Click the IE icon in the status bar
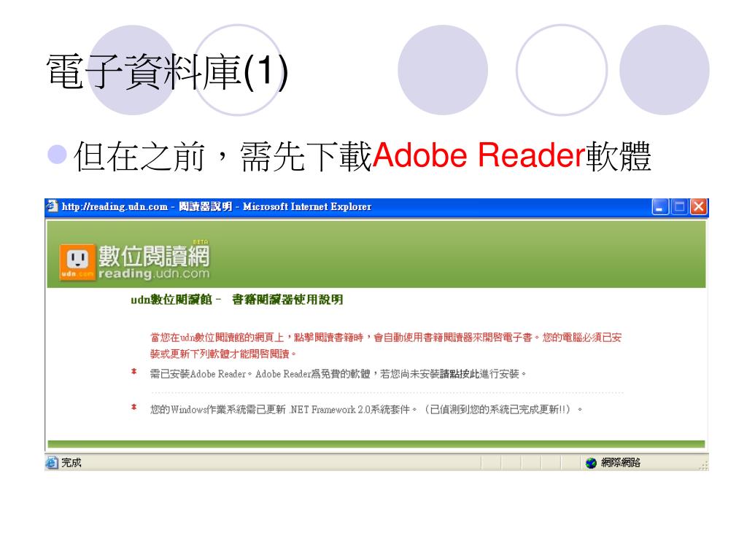This screenshot has width=747, height=560. 52,462
